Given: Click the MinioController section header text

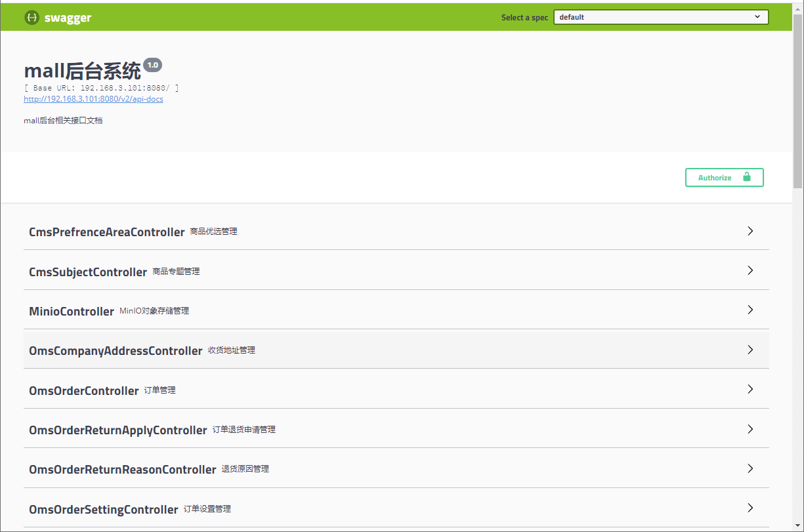Looking at the screenshot, I should click(x=72, y=311).
